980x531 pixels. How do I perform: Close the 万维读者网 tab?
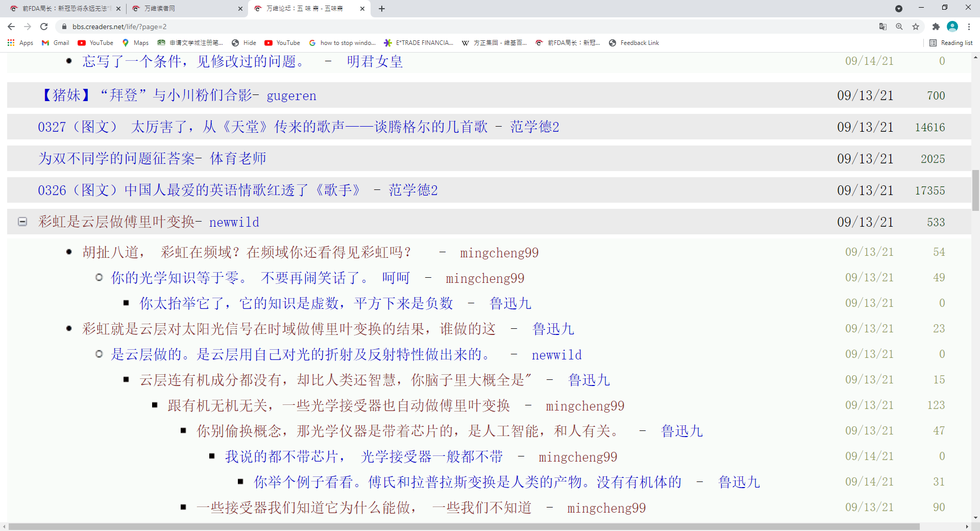coord(240,8)
